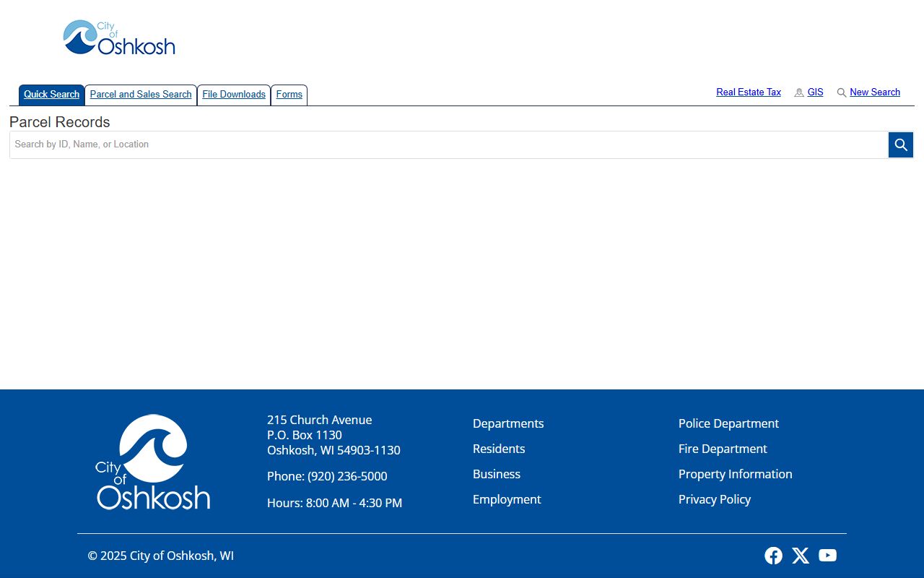Click the New Search magnifier icon

[x=842, y=92]
